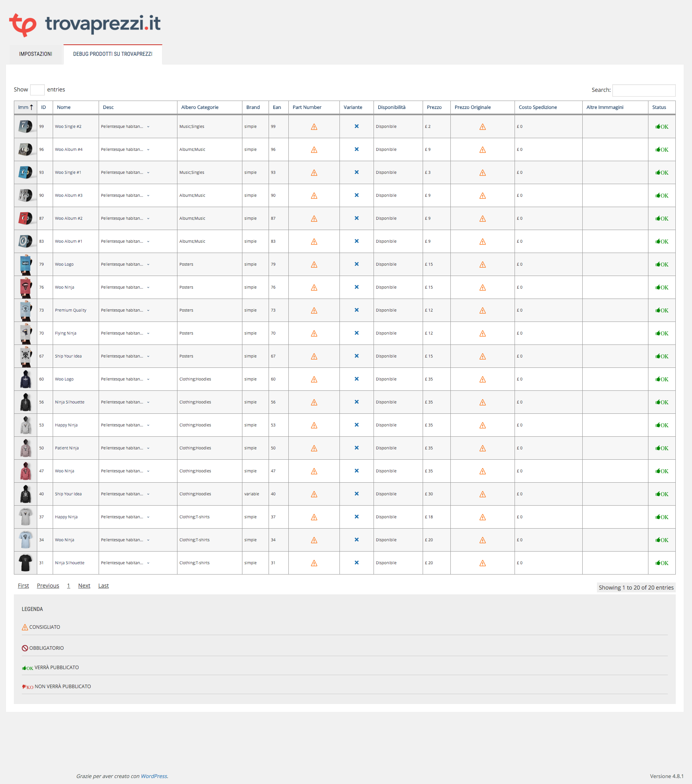The height and width of the screenshot is (784, 692).
Task: Click Part Number warning icon for Woo Single #2
Action: [314, 127]
